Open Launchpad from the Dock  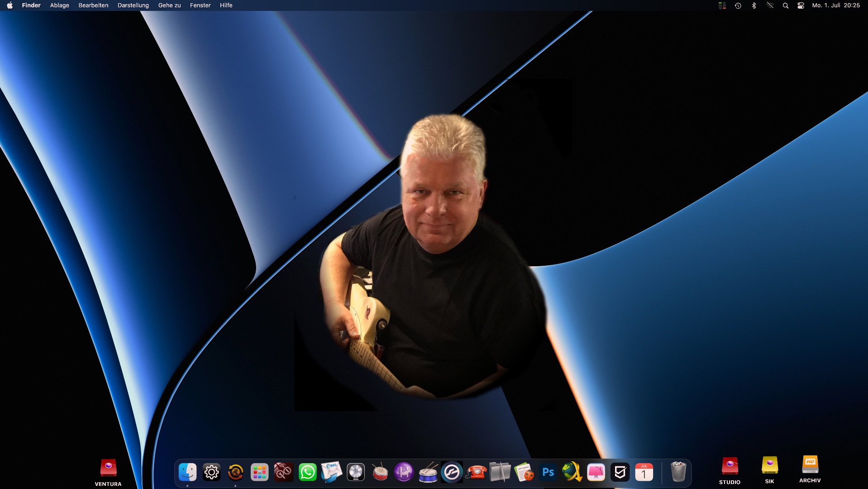(x=259, y=472)
